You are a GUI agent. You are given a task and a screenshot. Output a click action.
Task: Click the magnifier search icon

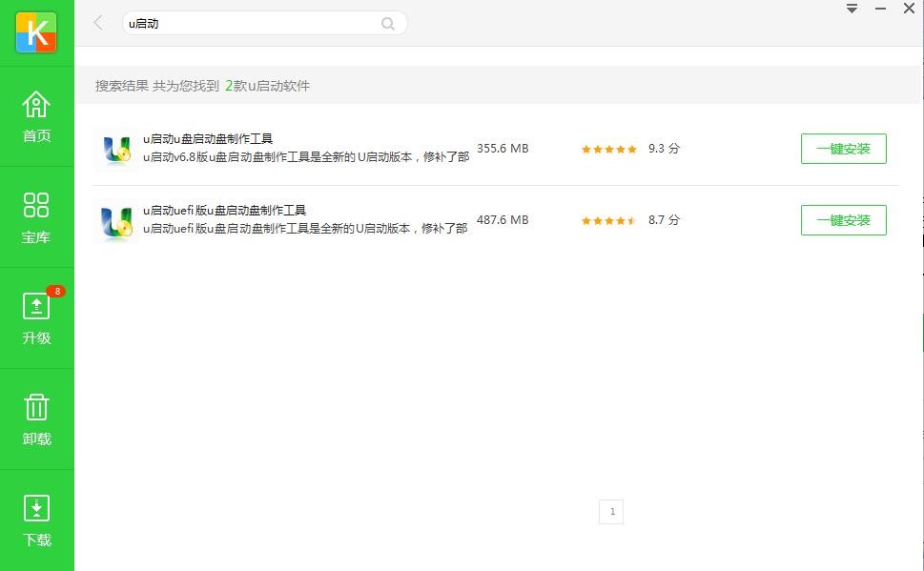coord(388,24)
